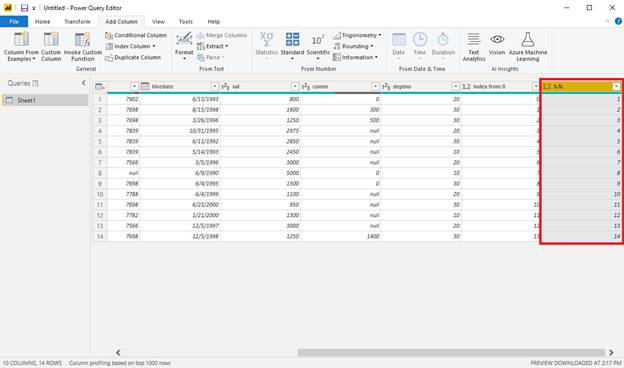This screenshot has width=624, height=368.
Task: Click the Parse button
Action: coord(211,58)
